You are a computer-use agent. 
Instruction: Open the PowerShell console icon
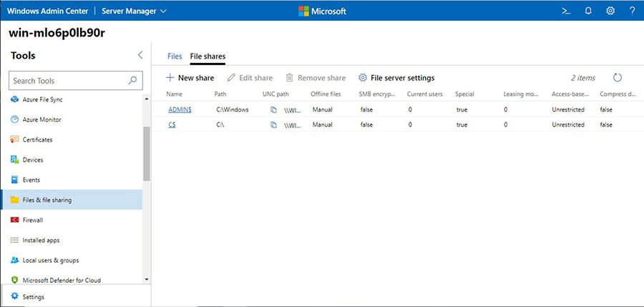click(x=565, y=11)
